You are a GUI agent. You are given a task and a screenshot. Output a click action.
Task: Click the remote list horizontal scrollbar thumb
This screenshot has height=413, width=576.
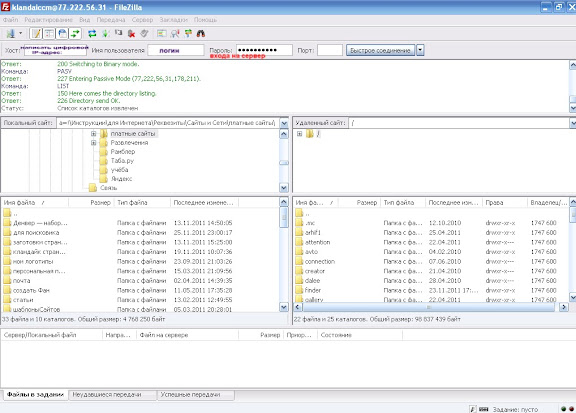(x=428, y=307)
